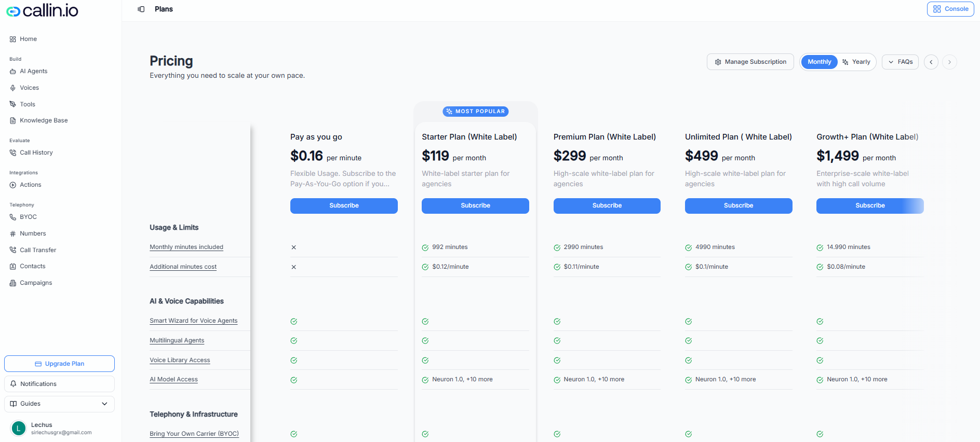980x442 pixels.
Task: Click Manage Subscription
Action: [750, 62]
